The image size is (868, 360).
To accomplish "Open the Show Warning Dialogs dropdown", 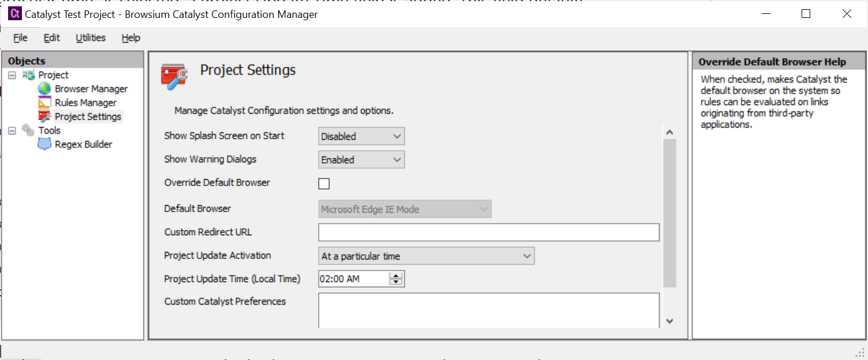I will click(x=396, y=159).
